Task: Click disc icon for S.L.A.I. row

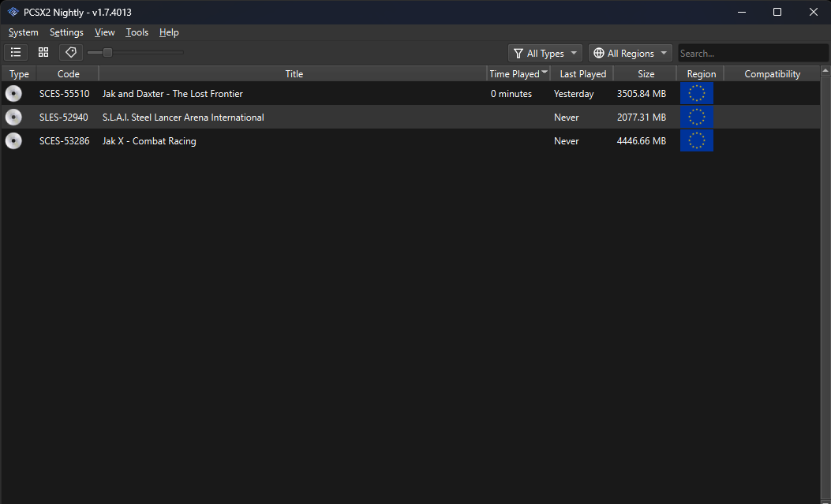Action: pos(13,117)
